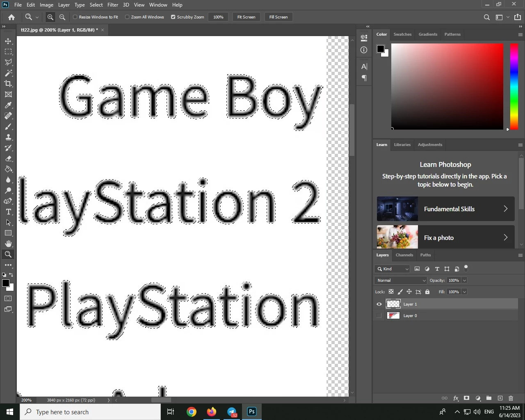Select the Dodge tool
Viewport: 525px width, 420px height.
coord(8,190)
